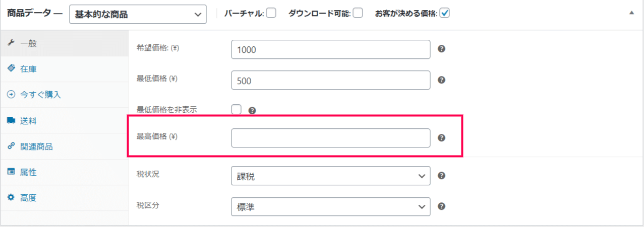Image resolution: width=644 pixels, height=227 pixels.
Task: Open the 基本的な商品 product type dropdown
Action: 138,14
